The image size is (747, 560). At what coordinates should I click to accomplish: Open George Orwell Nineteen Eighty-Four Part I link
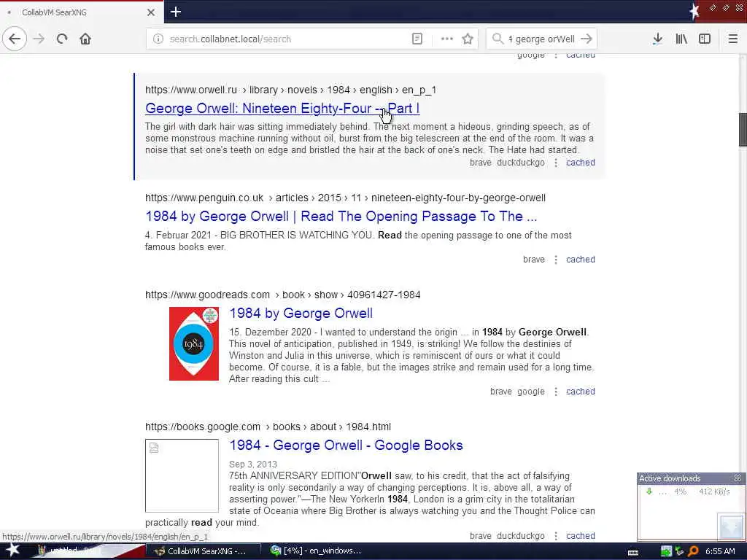pos(282,108)
